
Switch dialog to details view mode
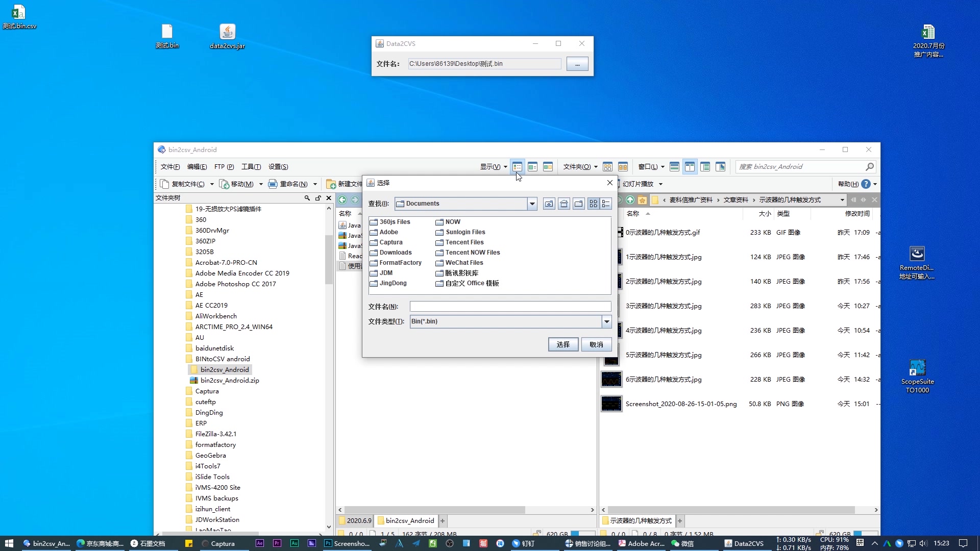[x=606, y=204]
